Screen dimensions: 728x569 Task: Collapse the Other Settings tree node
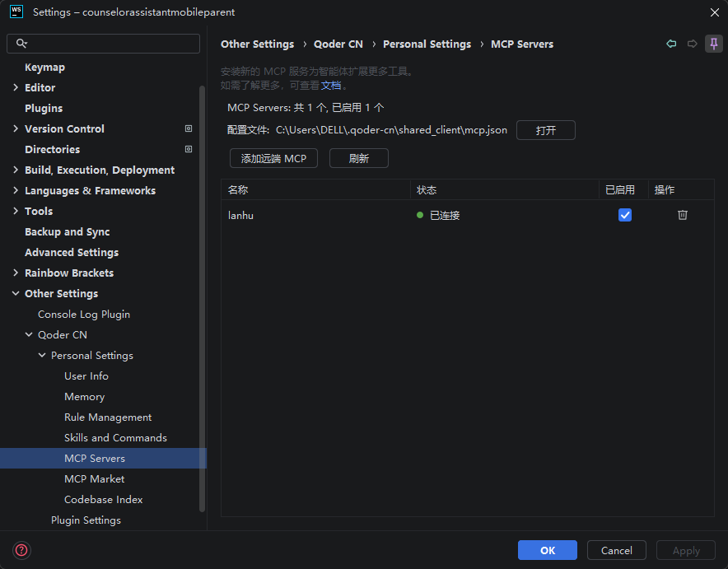coord(16,293)
